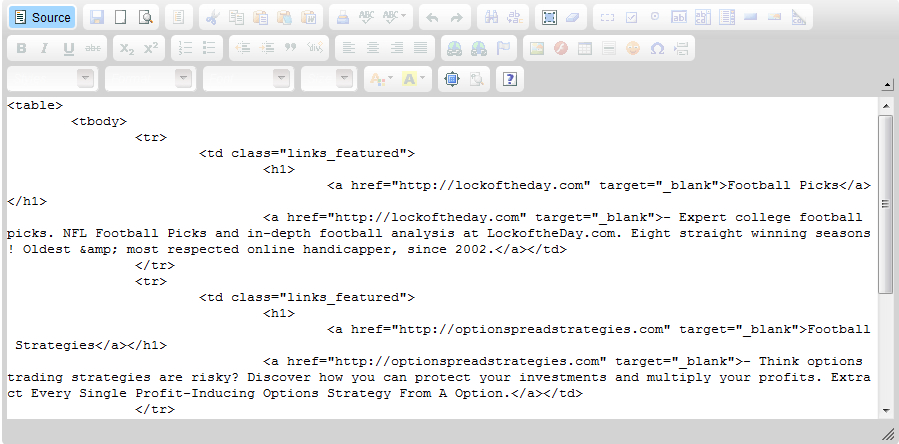Insert a Textarea field icon
This screenshot has width=899, height=444.
pyautogui.click(x=703, y=18)
